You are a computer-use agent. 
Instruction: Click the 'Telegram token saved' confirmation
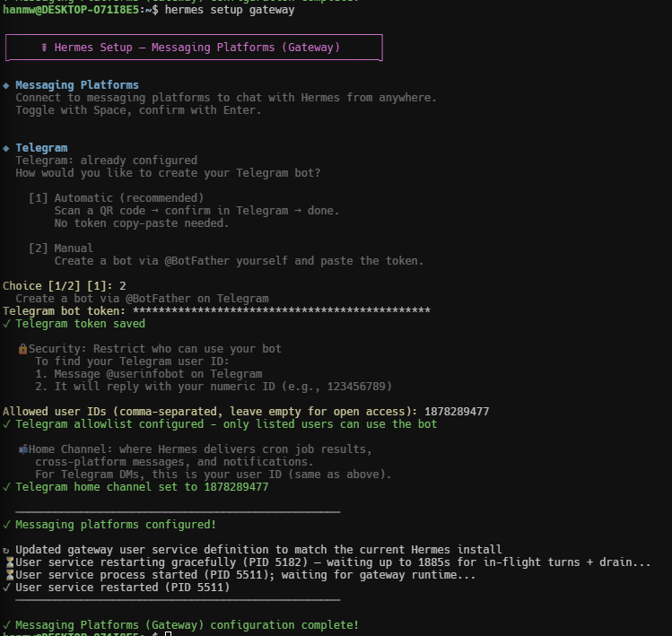click(74, 324)
